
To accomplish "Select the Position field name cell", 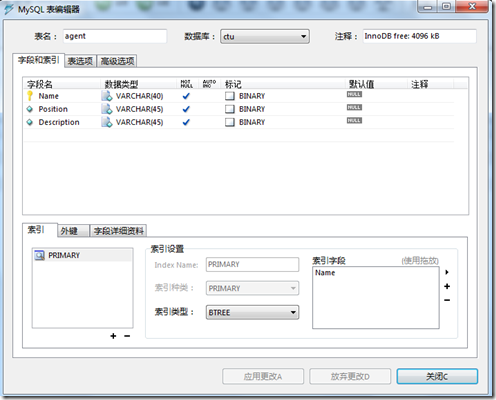I will [x=53, y=109].
